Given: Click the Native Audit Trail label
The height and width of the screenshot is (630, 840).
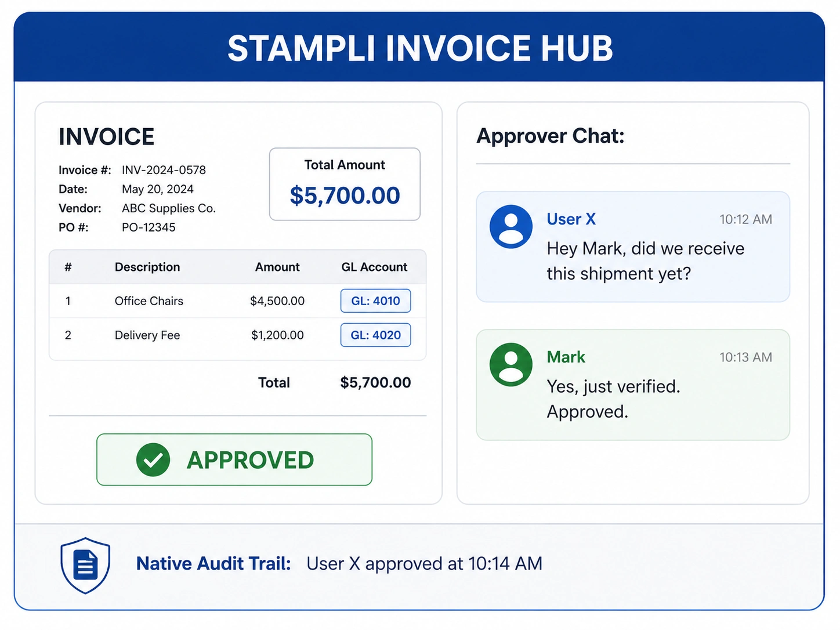Looking at the screenshot, I should click(x=213, y=563).
